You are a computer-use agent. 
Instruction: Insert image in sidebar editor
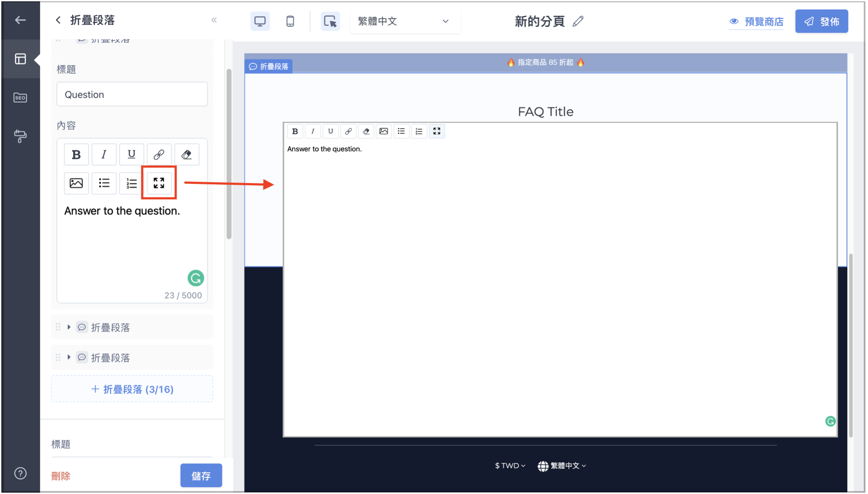(x=76, y=183)
